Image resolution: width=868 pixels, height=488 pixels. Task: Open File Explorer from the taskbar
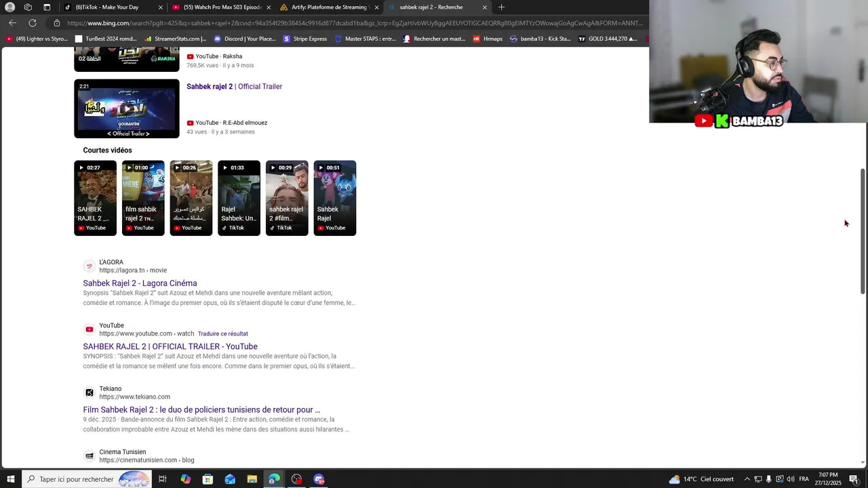pos(252,479)
